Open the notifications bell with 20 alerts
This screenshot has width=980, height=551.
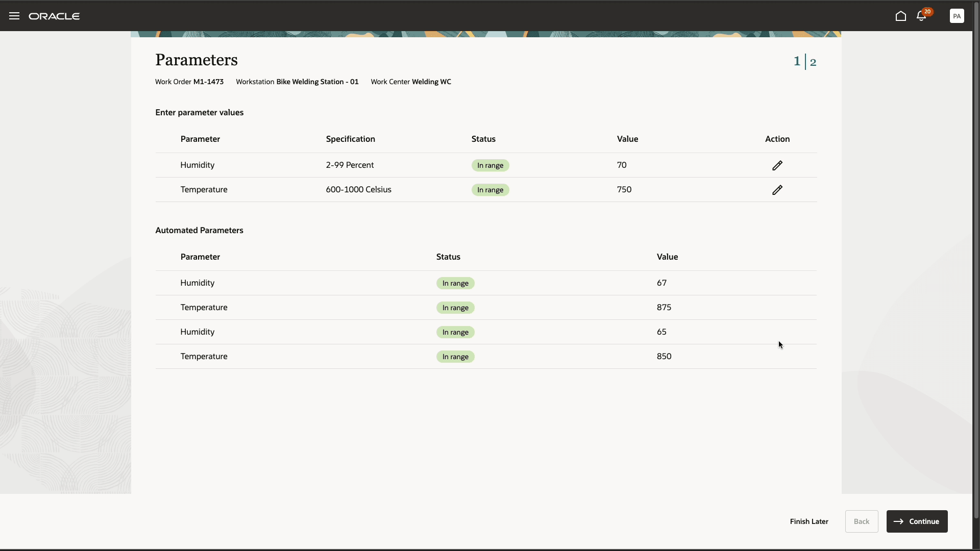point(922,16)
